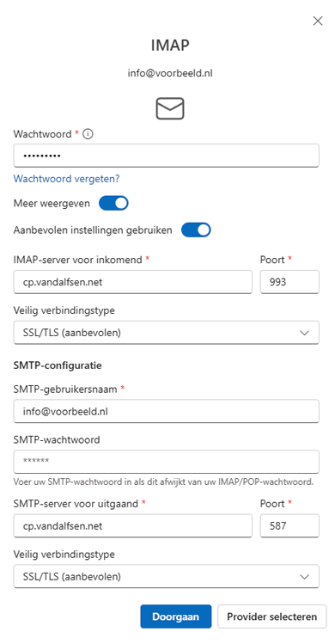This screenshot has width=335, height=644.
Task: Select the IMAP Poort field with 993
Action: pos(289,282)
